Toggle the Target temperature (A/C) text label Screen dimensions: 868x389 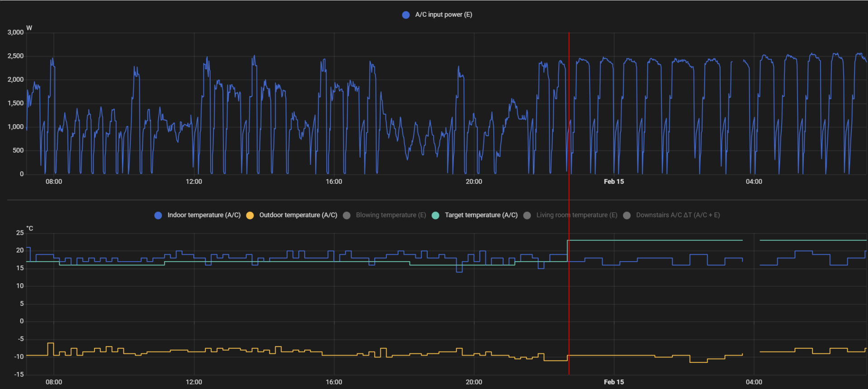click(x=481, y=215)
